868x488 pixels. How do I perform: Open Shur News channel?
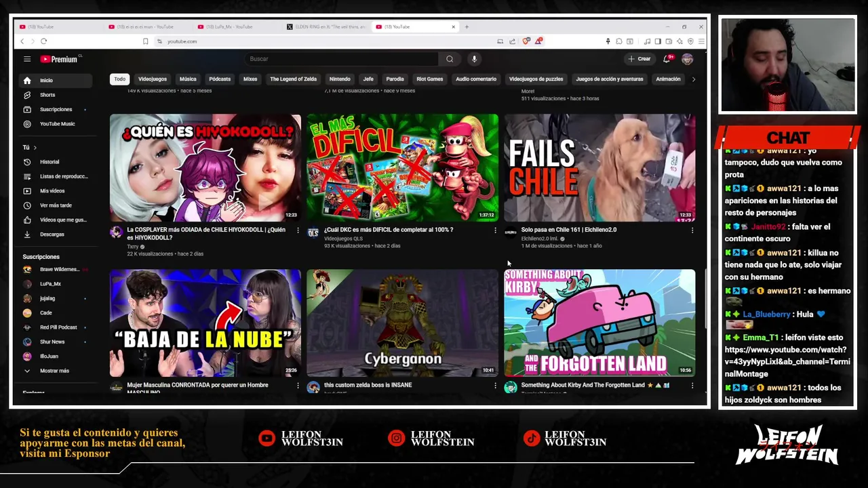(57, 342)
